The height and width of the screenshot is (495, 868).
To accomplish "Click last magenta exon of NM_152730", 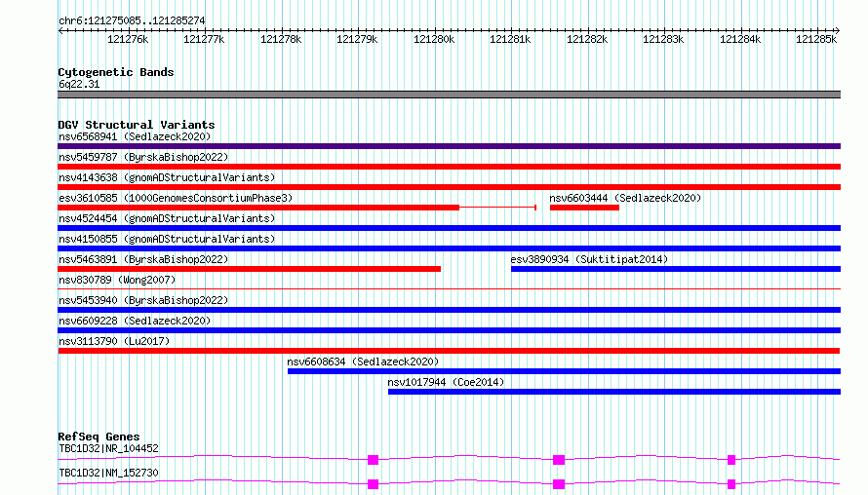I will tap(731, 484).
